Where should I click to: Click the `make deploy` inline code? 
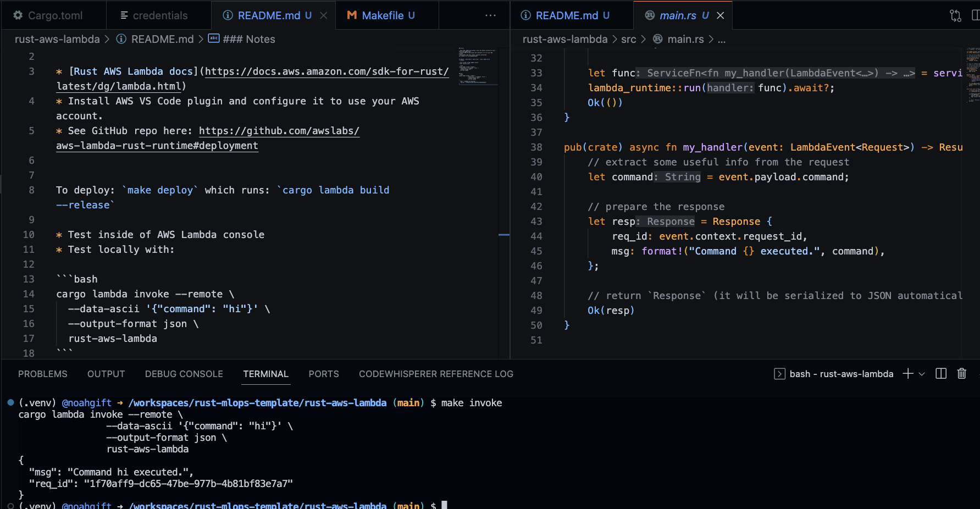160,190
